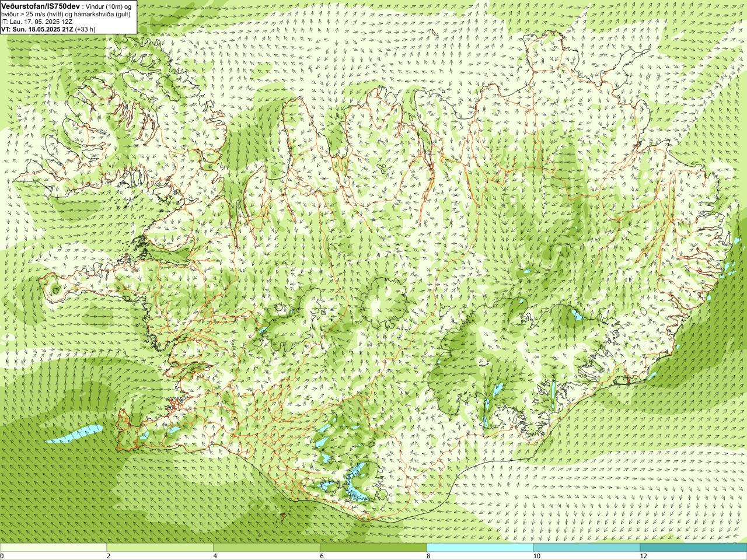This screenshot has width=747, height=560.
Task: Click the legend scale label "2"
Action: pyautogui.click(x=109, y=556)
